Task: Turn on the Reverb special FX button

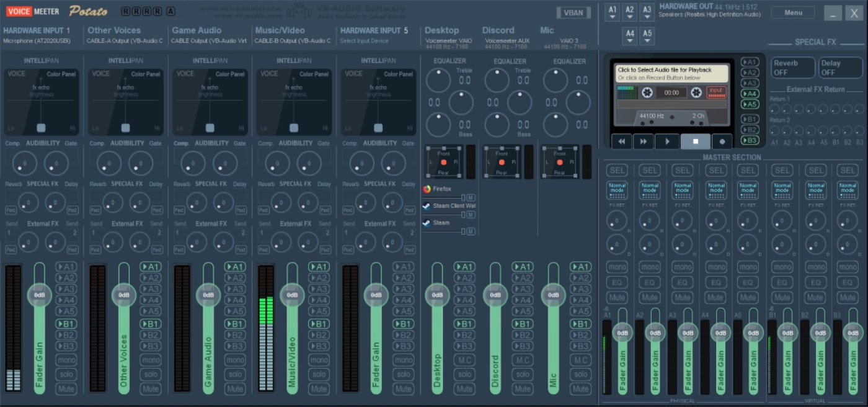Action: (792, 68)
